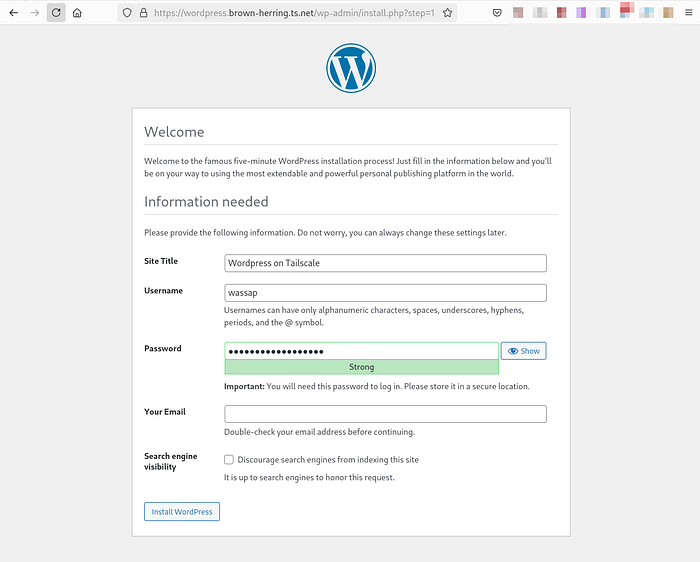Click into the Username field

[385, 293]
